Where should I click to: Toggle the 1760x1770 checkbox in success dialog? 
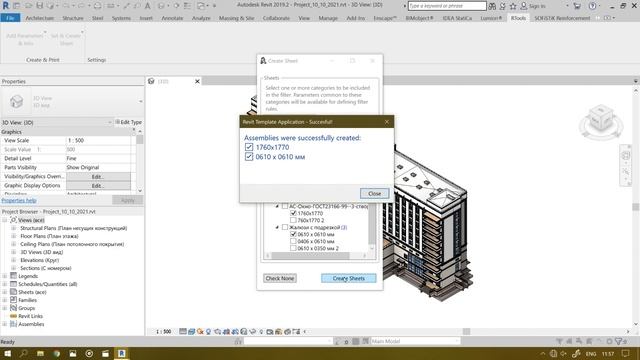(x=249, y=147)
